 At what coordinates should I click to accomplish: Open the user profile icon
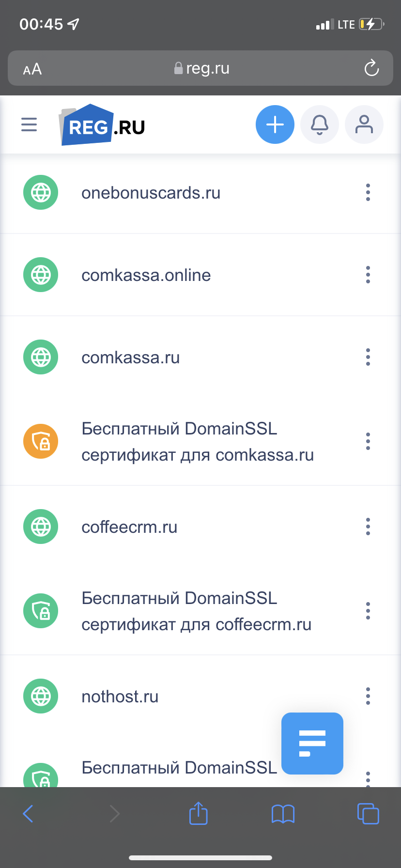[x=364, y=125]
